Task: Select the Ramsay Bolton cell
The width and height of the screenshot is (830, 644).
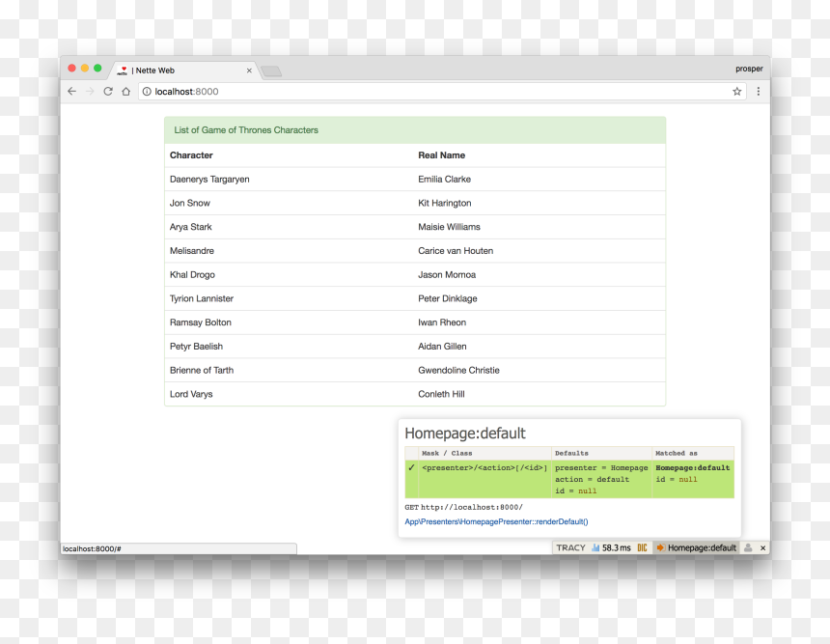Action: (289, 322)
